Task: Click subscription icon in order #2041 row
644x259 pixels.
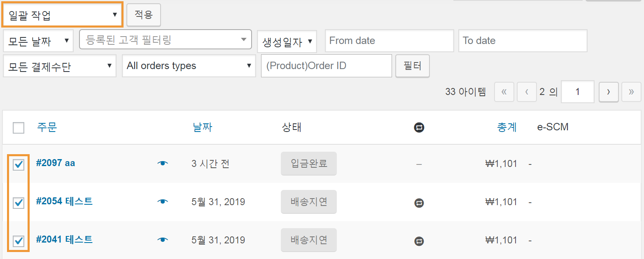Action: (419, 241)
